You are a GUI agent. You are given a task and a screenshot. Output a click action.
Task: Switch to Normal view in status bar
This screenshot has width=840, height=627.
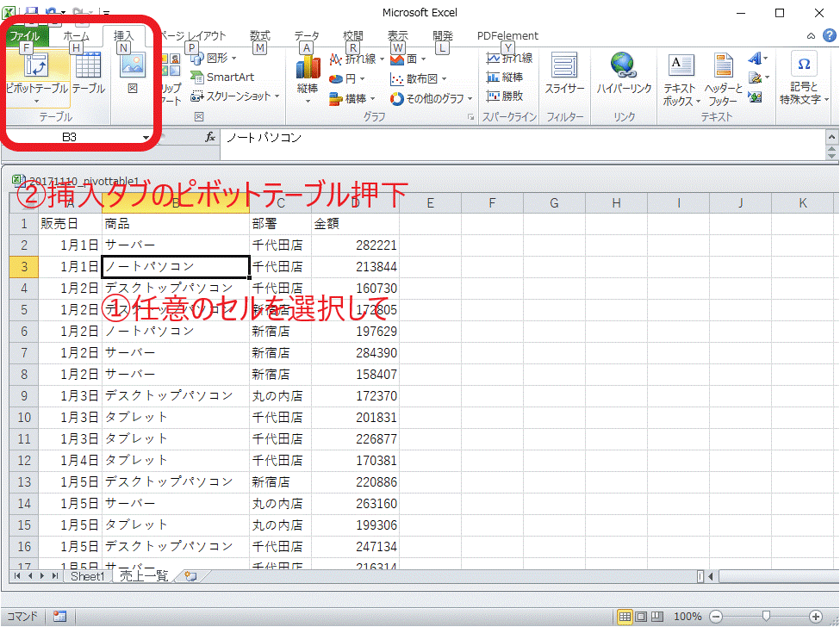click(625, 617)
